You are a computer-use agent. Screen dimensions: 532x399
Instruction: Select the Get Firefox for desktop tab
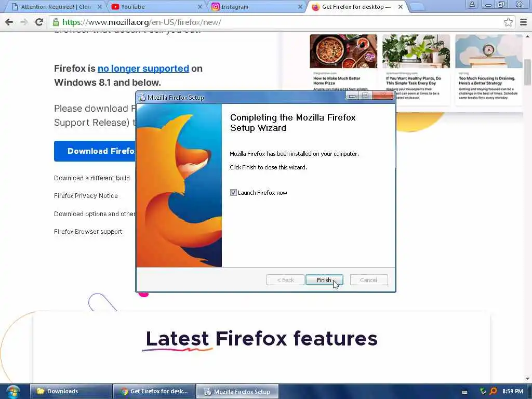tap(356, 7)
